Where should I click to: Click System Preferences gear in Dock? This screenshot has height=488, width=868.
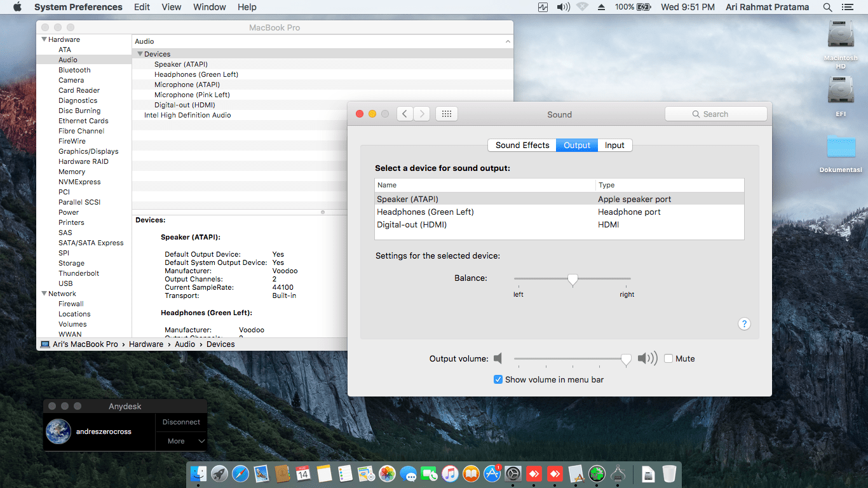coord(513,473)
